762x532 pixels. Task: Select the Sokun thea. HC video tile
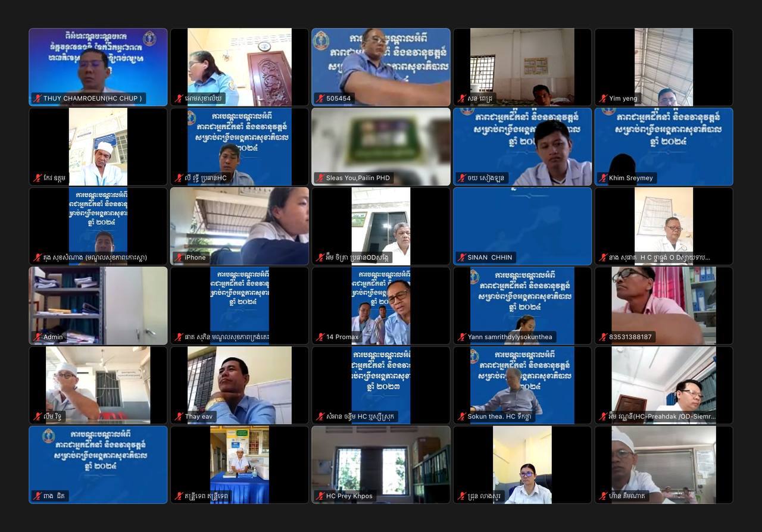pos(522,384)
